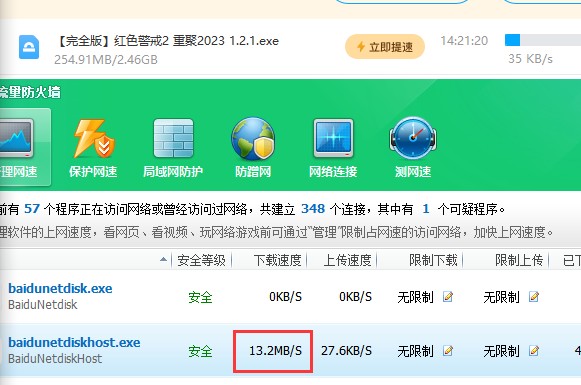
Task: Click the baidunetdisk.exe process name
Action: tap(60, 288)
